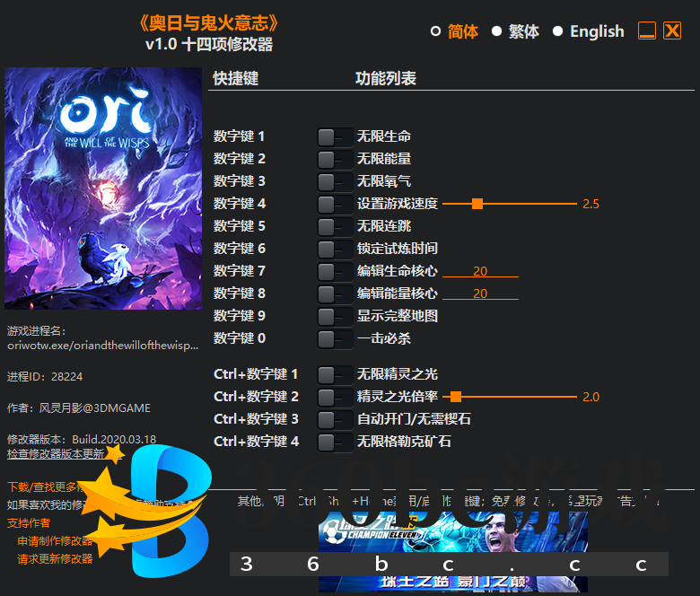700x596 pixels.
Task: Toggle 无限生命 switch
Action: pos(335,137)
